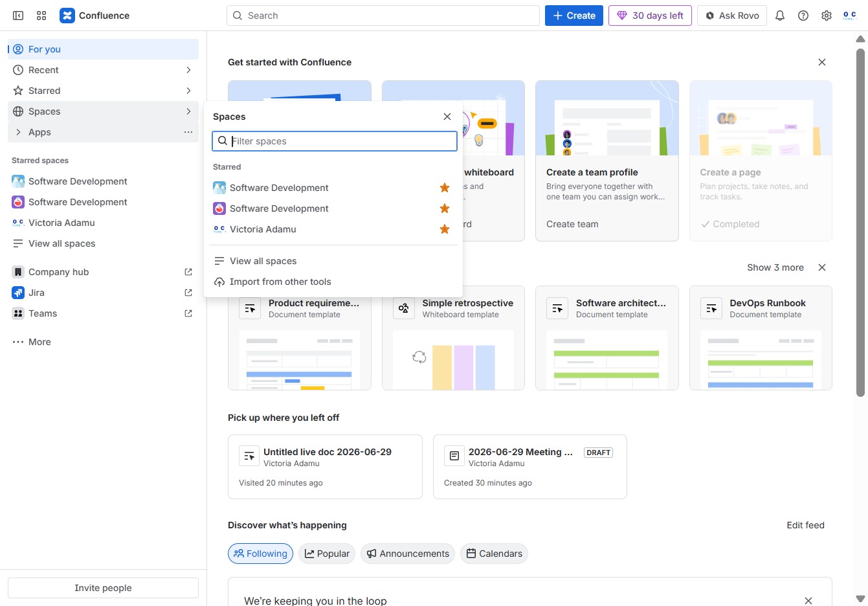This screenshot has height=606, width=868.
Task: Click the Invite people button
Action: click(x=103, y=588)
